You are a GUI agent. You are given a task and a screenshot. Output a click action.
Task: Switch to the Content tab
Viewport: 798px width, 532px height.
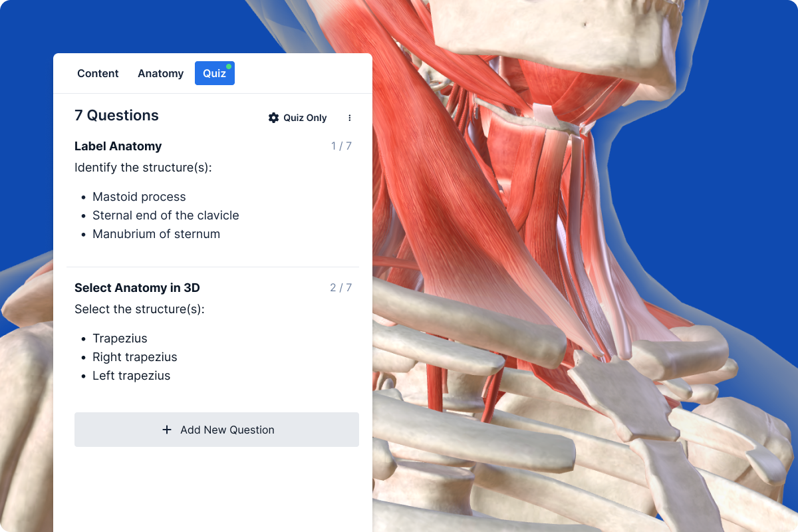click(x=98, y=73)
